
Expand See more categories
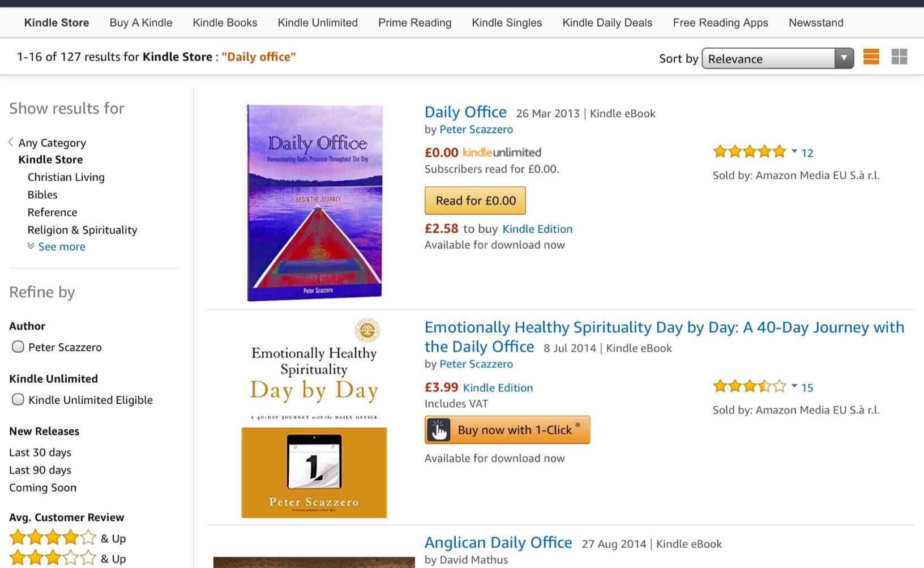(62, 246)
